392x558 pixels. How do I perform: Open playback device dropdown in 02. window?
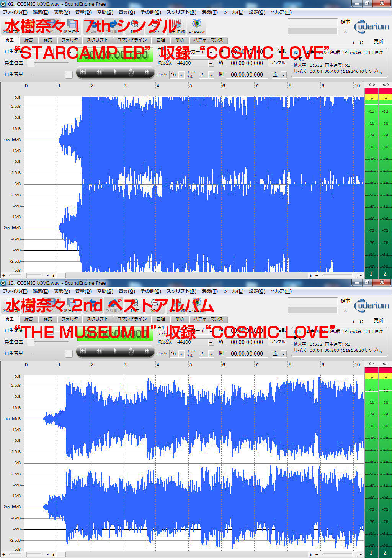point(211,52)
